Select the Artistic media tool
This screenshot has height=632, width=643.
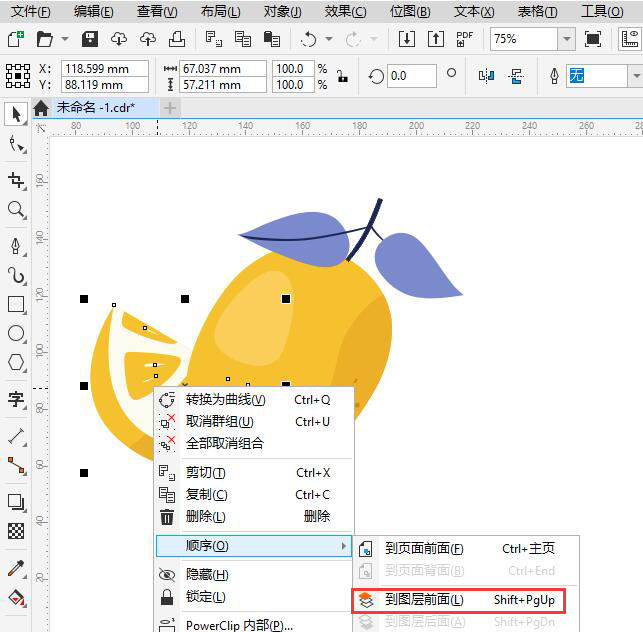[x=16, y=275]
